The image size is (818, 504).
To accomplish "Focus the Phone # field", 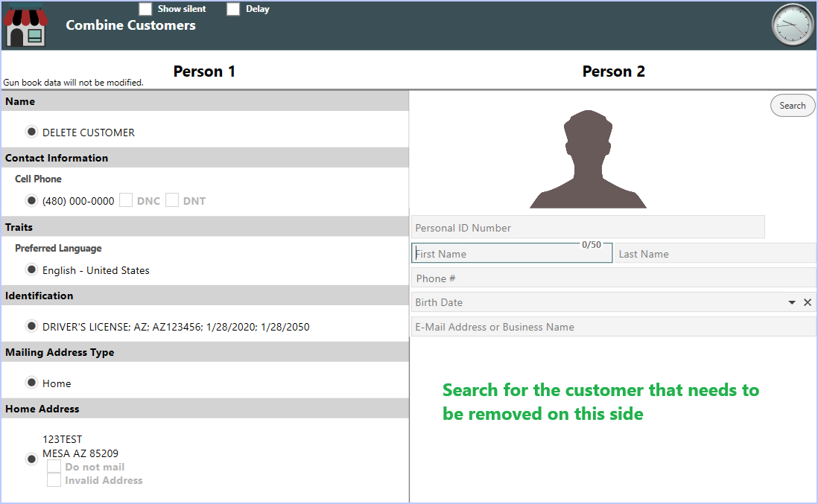I will coord(614,278).
